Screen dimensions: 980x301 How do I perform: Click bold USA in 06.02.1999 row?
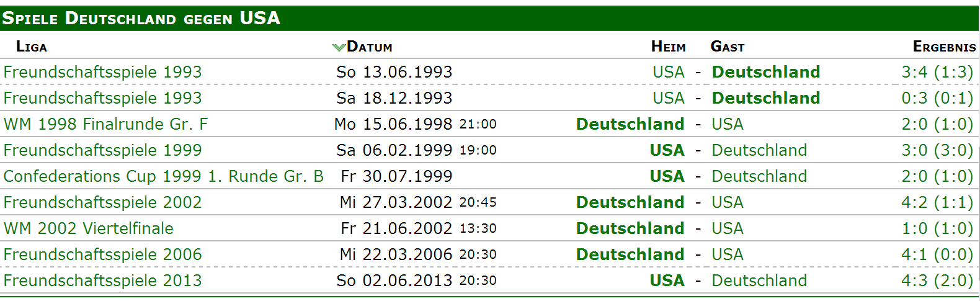[667, 150]
